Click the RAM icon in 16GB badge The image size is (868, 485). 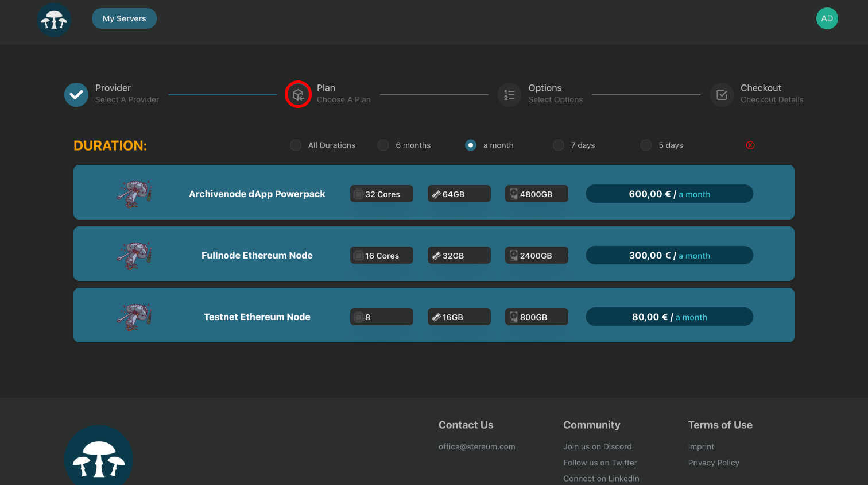pos(436,317)
